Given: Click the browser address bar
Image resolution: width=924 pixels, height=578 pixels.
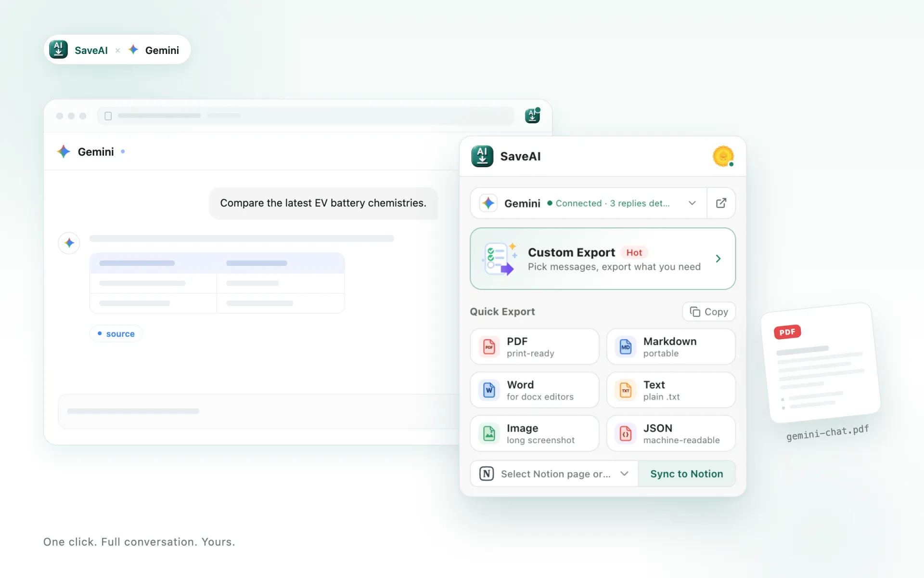Looking at the screenshot, I should click(306, 116).
